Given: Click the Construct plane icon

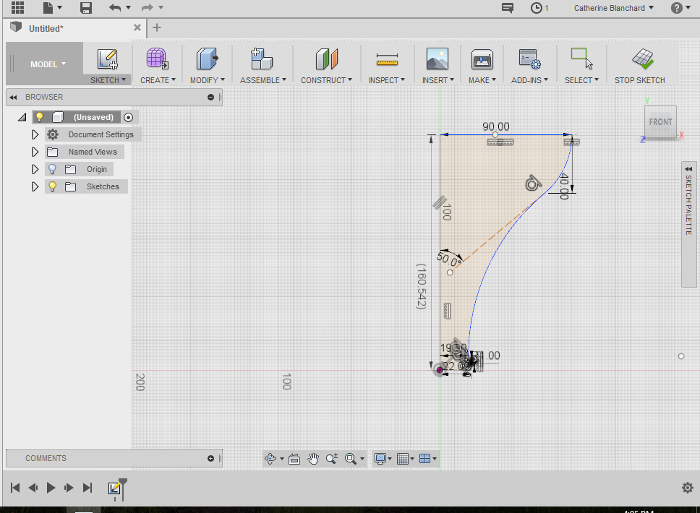Looking at the screenshot, I should coord(327,59).
